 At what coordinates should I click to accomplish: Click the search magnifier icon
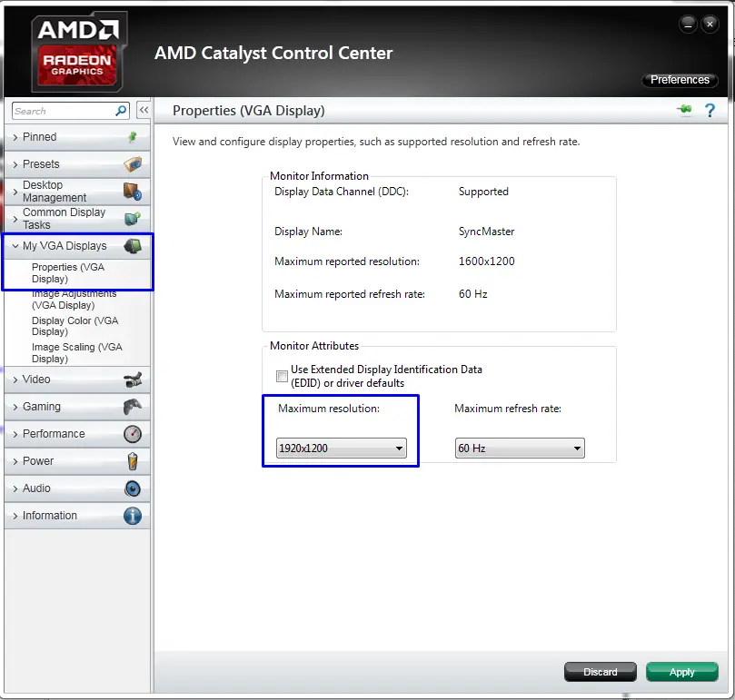click(121, 111)
